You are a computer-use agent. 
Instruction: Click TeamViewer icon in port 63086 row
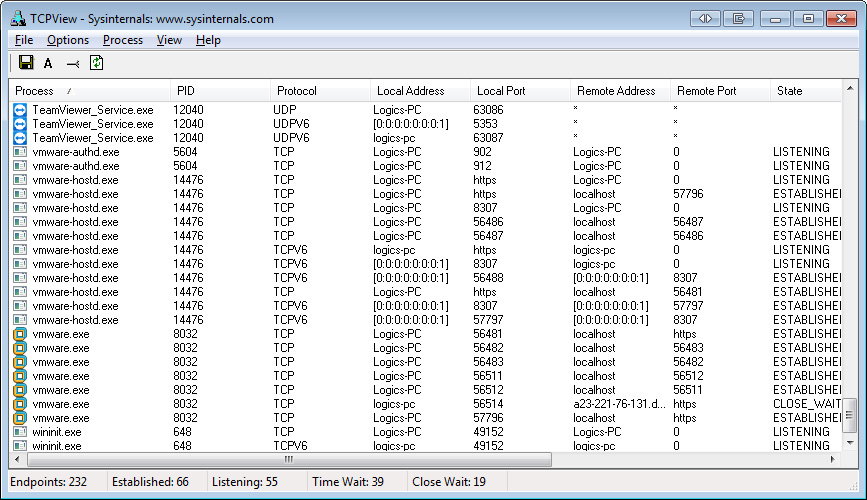pyautogui.click(x=20, y=110)
